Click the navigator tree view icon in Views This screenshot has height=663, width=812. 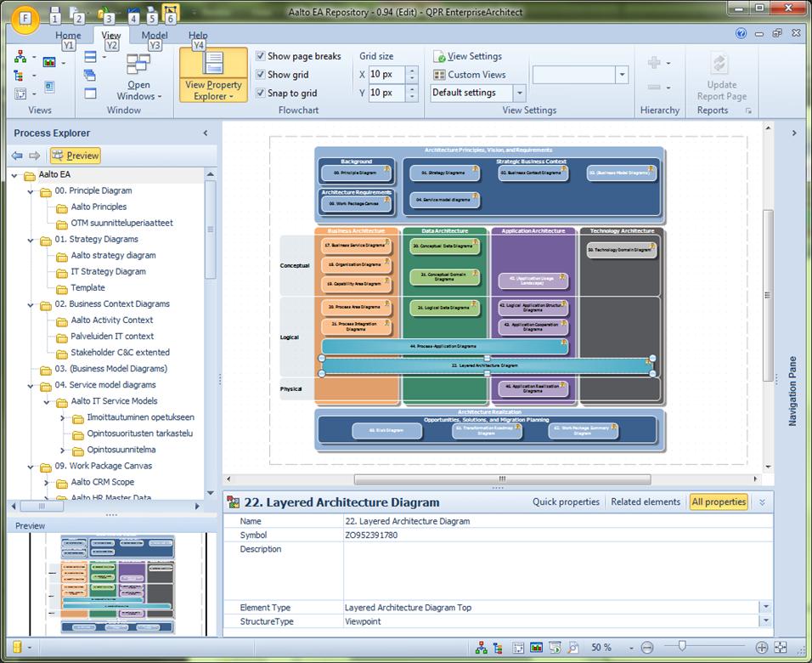[x=20, y=75]
